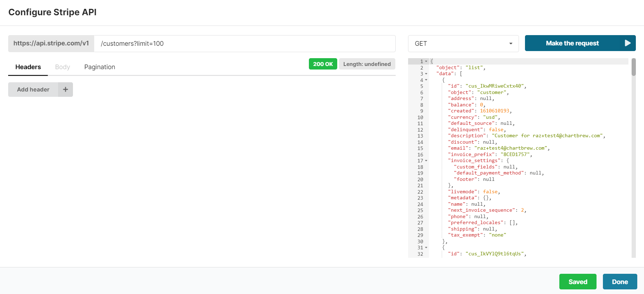644x294 pixels.
Task: Click the 200 OK status badge
Action: pos(323,64)
